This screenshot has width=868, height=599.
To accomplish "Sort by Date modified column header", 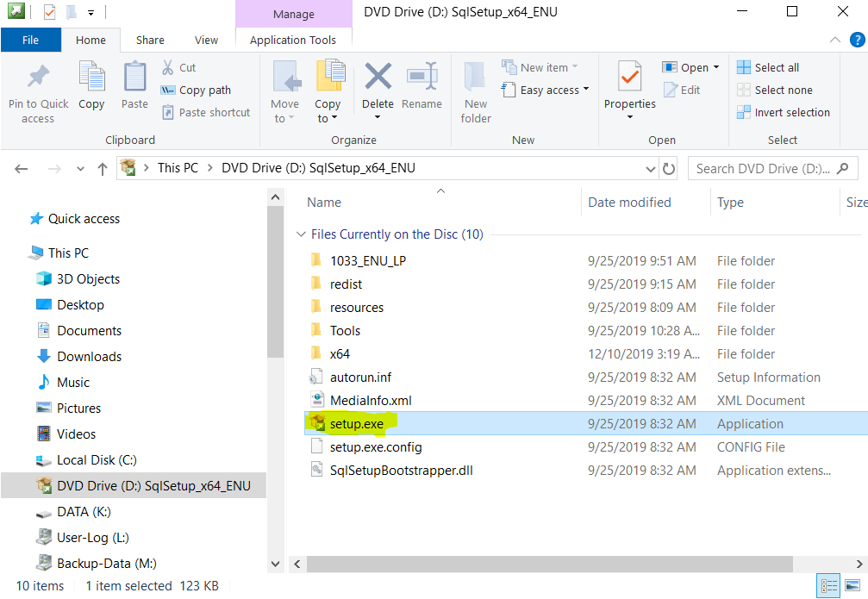I will tap(629, 203).
